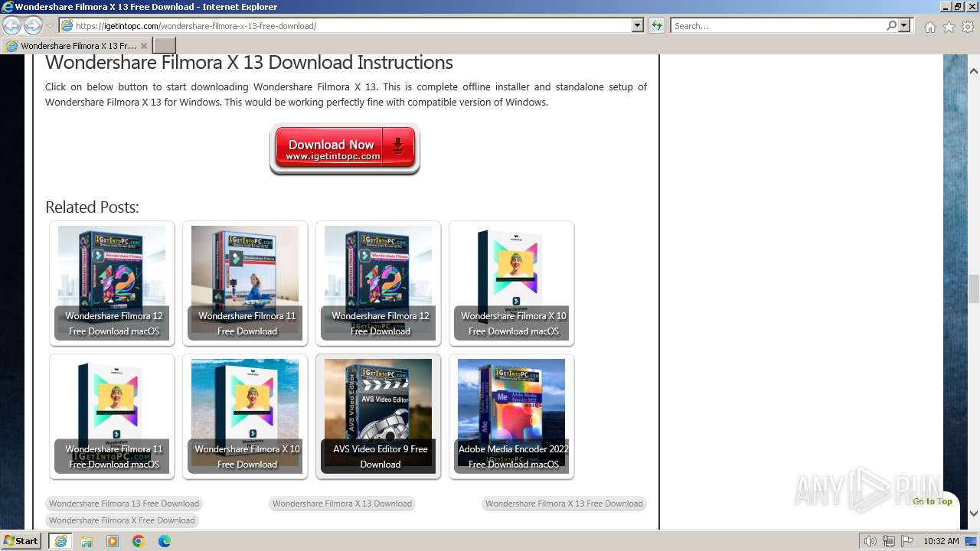Click the Action Center flag tray icon
The width and height of the screenshot is (980, 551).
pos(906,541)
